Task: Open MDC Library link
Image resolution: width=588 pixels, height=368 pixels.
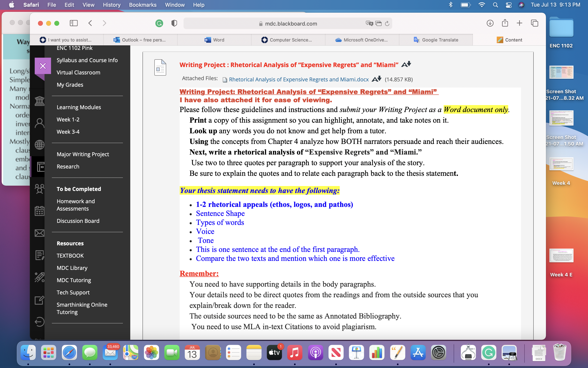Action: pyautogui.click(x=72, y=268)
